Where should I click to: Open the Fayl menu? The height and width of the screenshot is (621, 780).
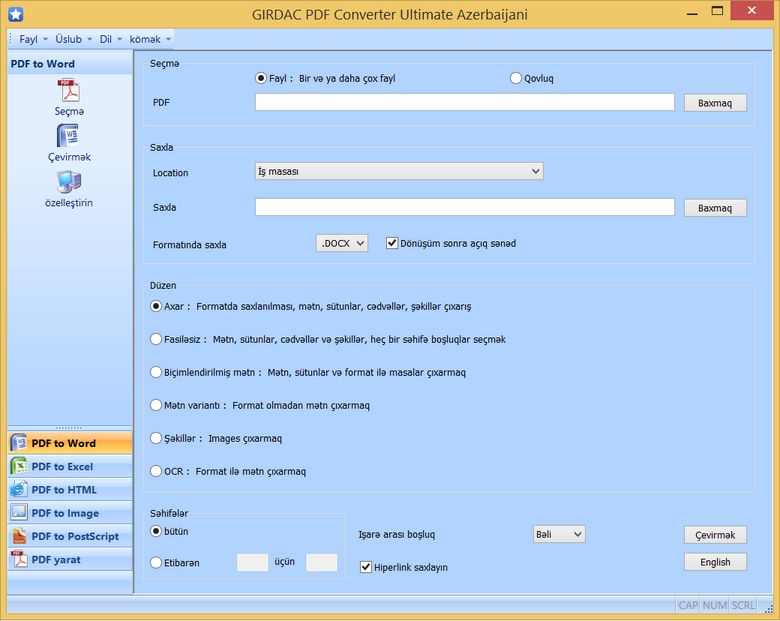click(x=33, y=39)
